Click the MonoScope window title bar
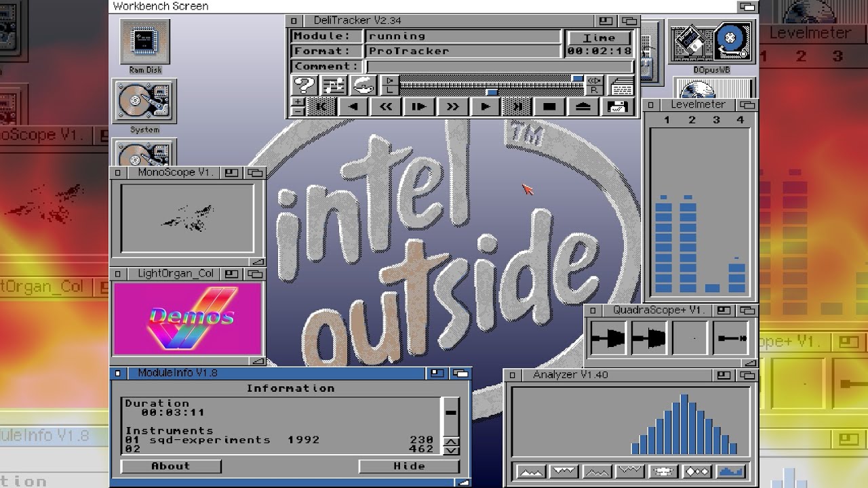This screenshot has width=868, height=488. [x=175, y=173]
